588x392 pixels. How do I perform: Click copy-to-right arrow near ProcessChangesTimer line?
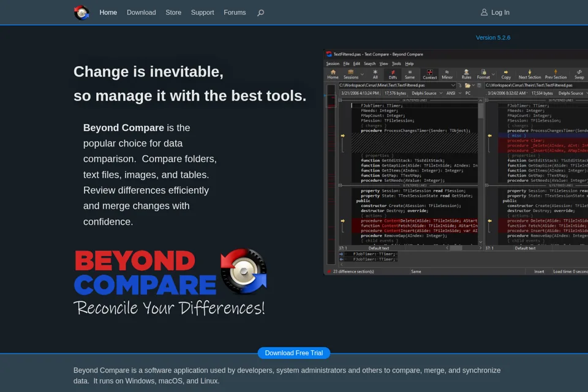click(x=342, y=135)
